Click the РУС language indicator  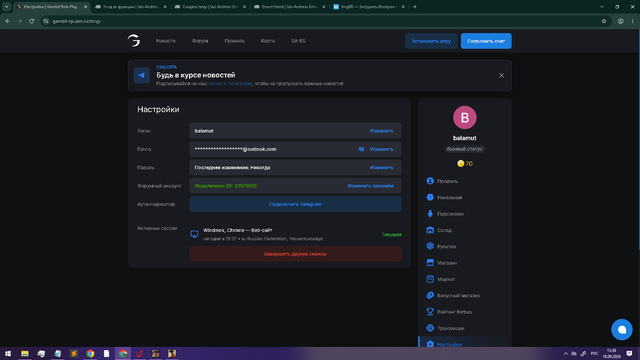(594, 353)
